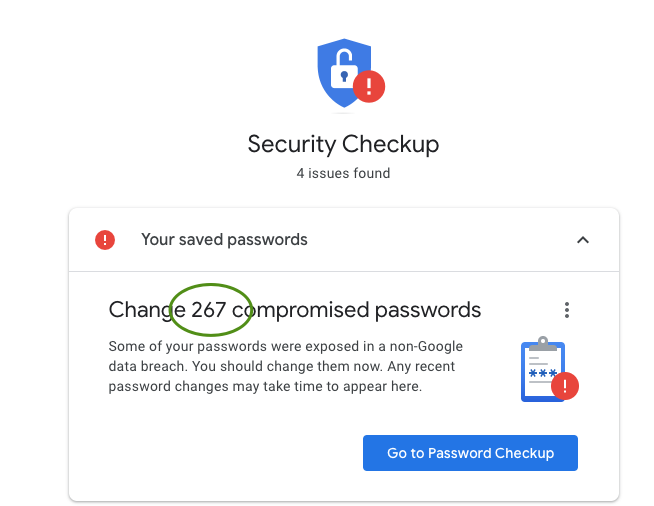Click the word Change in the heading
The height and width of the screenshot is (506, 654).
point(140,310)
